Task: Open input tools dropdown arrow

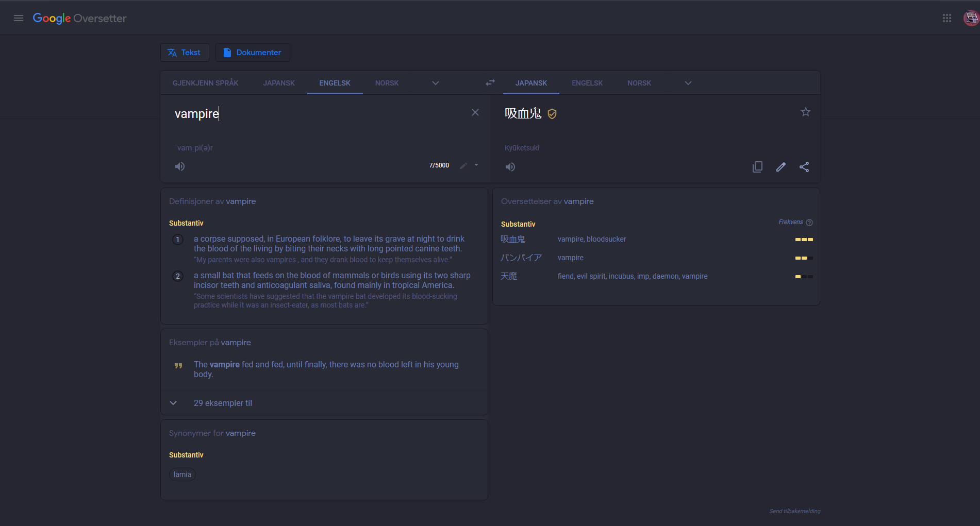Action: coord(476,165)
